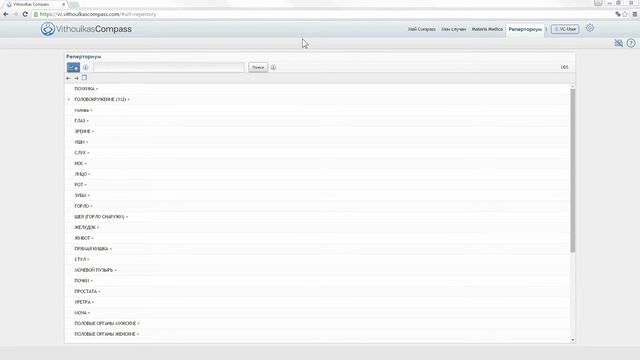Screen dimensions: 640x360
Task: Click the browser address bar URL
Action: (x=98, y=14)
